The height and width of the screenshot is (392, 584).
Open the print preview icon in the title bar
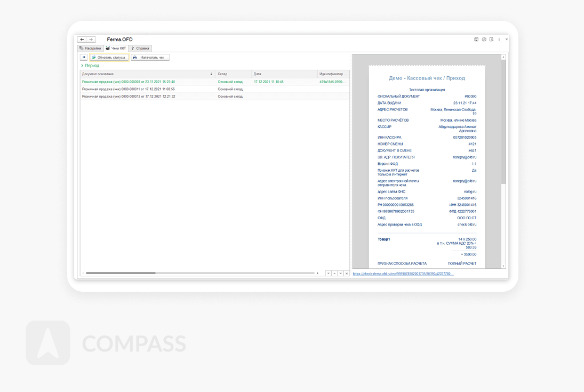click(491, 39)
